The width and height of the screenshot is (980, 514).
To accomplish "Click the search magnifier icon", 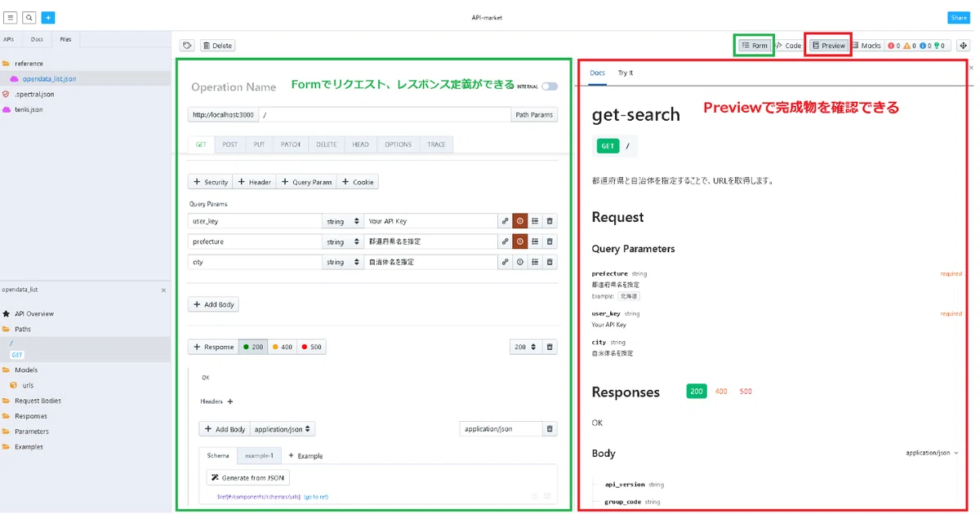I will [x=29, y=17].
